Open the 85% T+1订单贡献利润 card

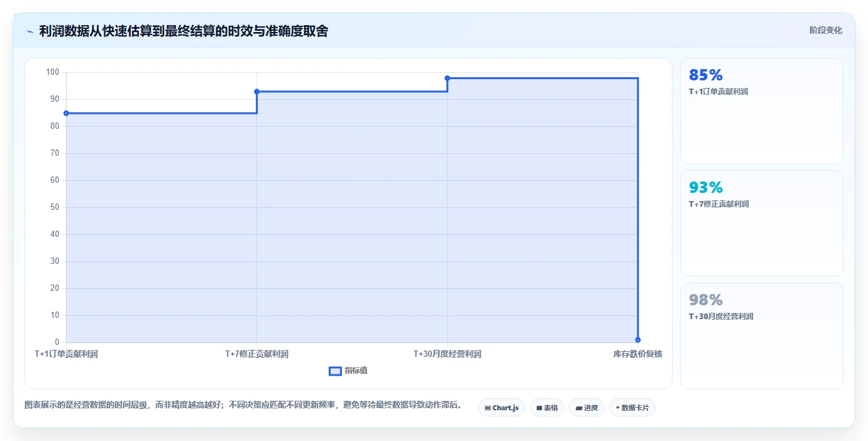point(761,111)
